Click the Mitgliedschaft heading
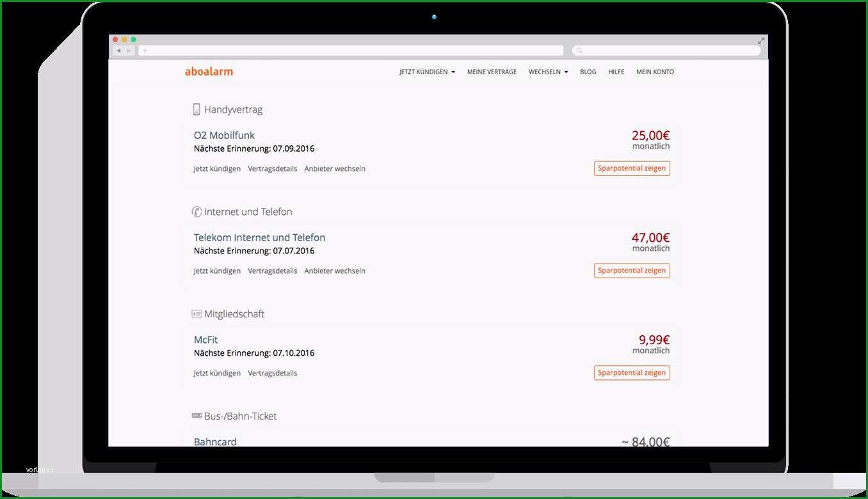The width and height of the screenshot is (868, 499). (234, 314)
